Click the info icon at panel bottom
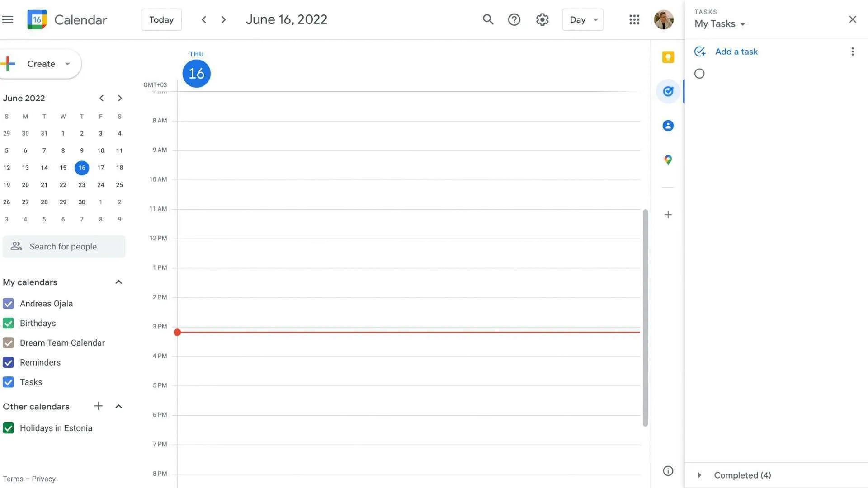The height and width of the screenshot is (488, 868). 668,471
